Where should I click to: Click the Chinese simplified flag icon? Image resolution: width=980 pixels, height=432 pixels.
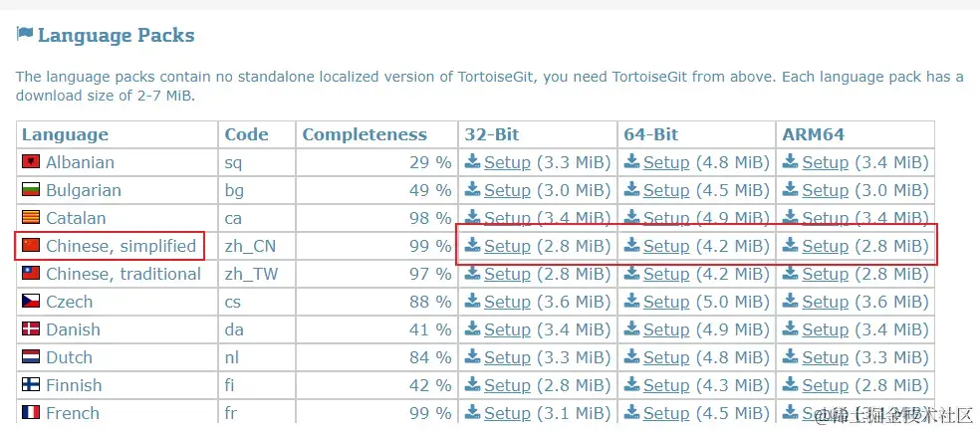pos(31,246)
